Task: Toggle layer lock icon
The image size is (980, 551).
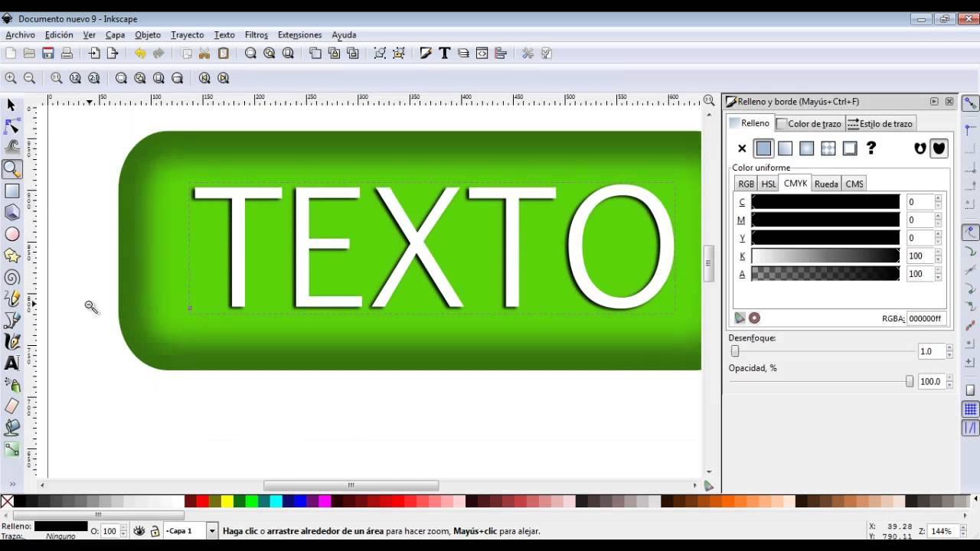Action: coord(155,530)
